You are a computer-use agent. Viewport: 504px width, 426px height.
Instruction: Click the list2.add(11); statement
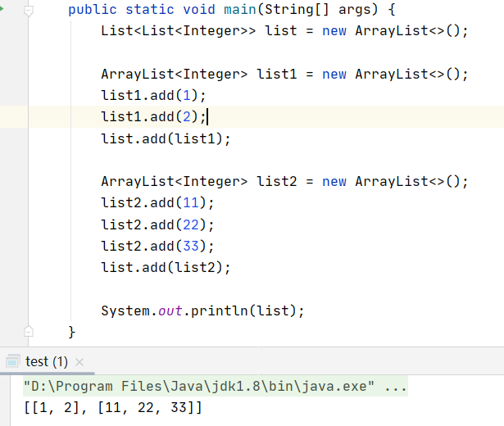click(x=157, y=202)
